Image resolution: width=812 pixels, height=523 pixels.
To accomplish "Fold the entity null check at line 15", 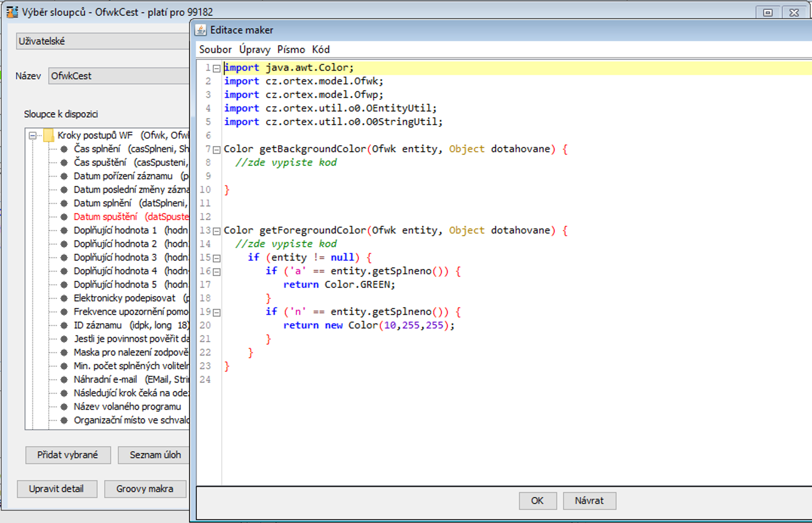I will 217,258.
